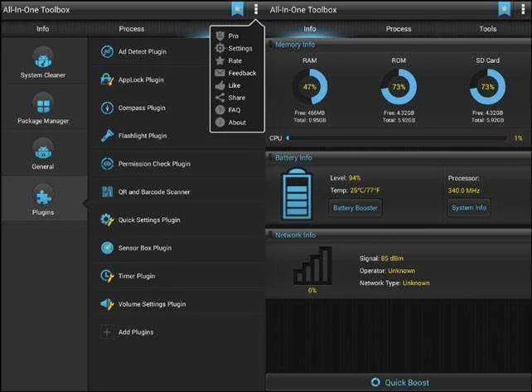The height and width of the screenshot is (392, 532).
Task: Open the Timer Plugin icon
Action: click(107, 276)
